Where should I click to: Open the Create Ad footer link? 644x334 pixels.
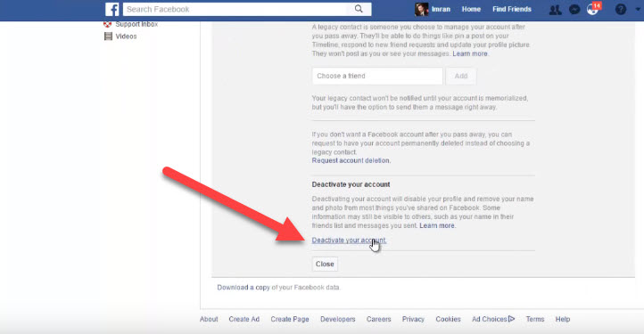click(244, 319)
